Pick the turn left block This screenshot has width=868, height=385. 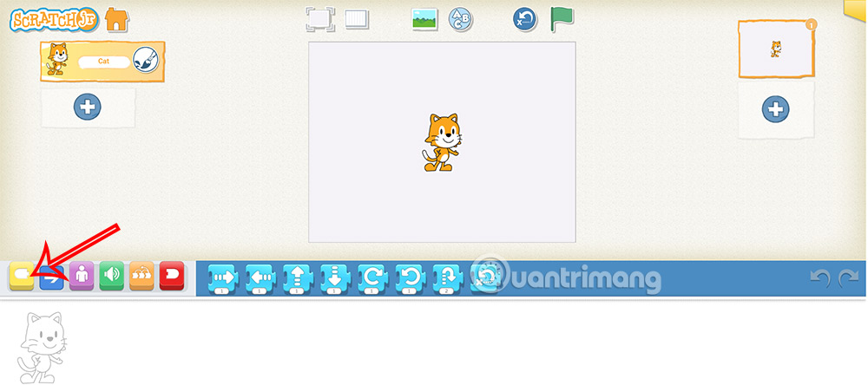point(411,278)
